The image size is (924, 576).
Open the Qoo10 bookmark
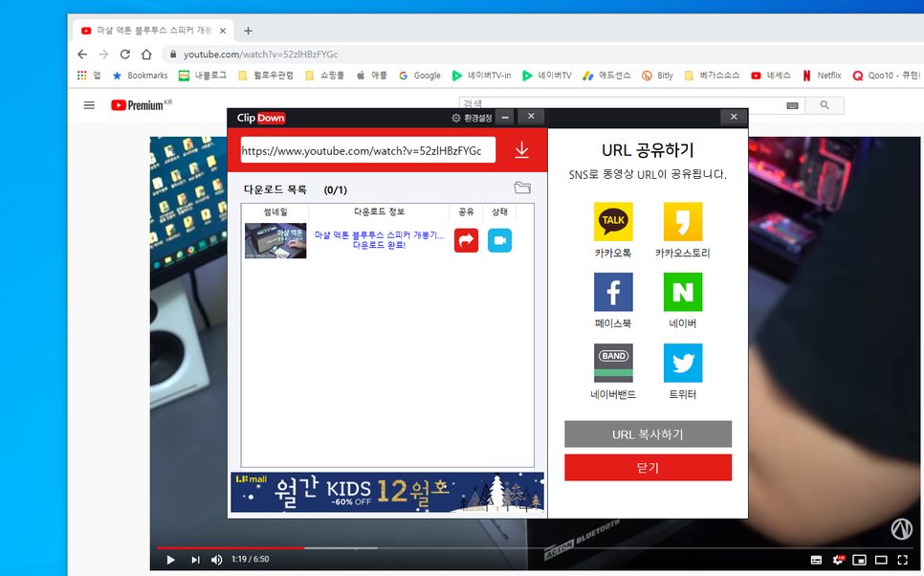[887, 76]
